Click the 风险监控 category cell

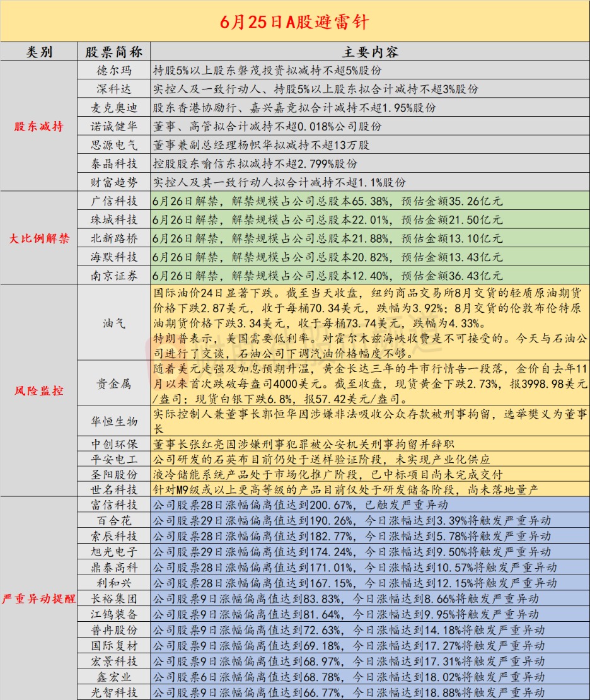pyautogui.click(x=39, y=390)
